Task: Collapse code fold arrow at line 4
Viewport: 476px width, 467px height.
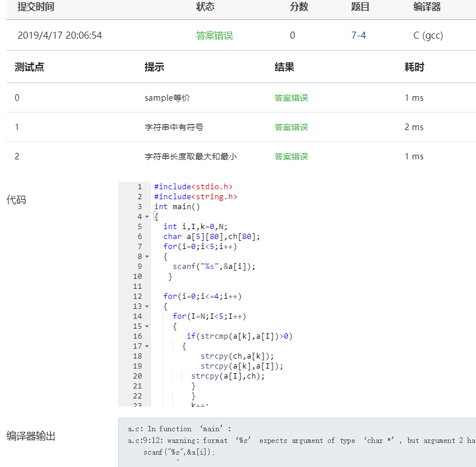Action: 147,217
